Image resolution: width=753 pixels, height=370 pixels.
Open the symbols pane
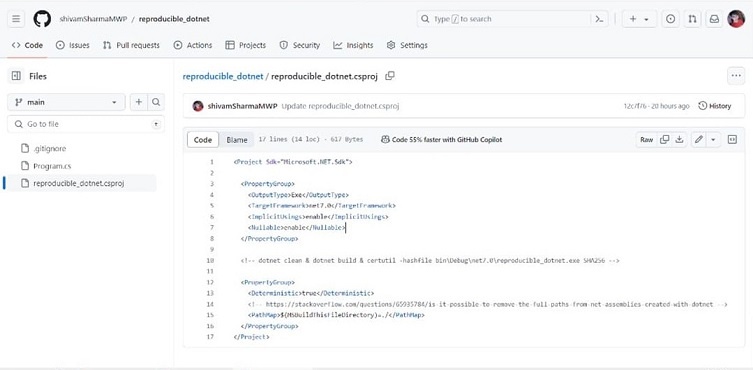click(x=732, y=139)
